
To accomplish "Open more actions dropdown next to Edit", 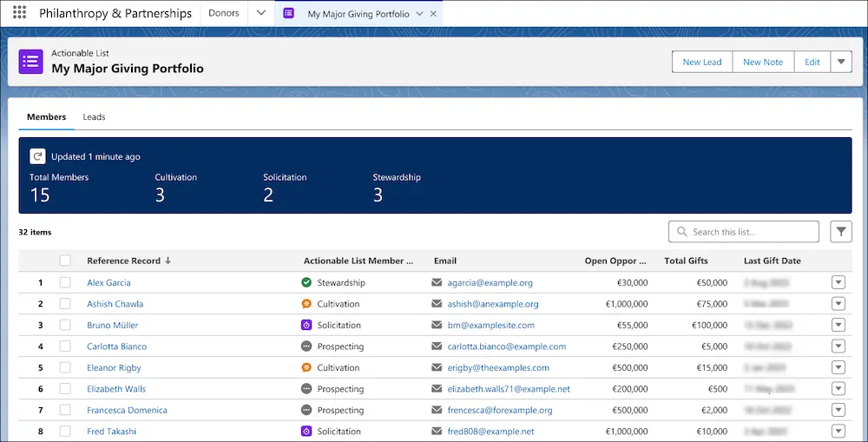I will point(841,62).
